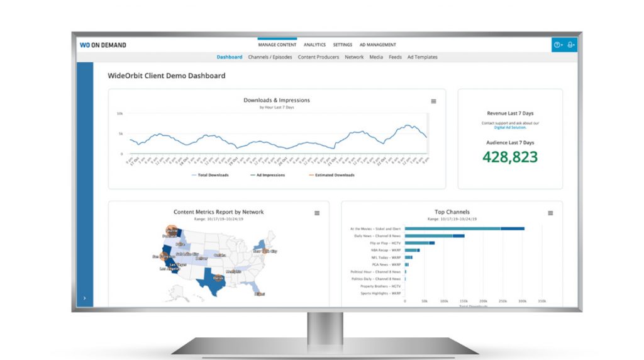Image resolution: width=644 pixels, height=360 pixels.
Task: Open the Content Metrics Report hamburger menu
Action: pyautogui.click(x=317, y=213)
